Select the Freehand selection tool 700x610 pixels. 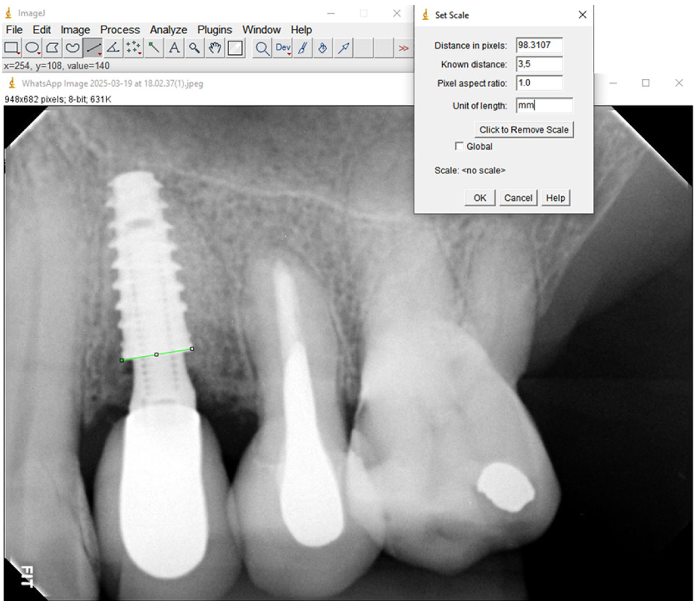[x=72, y=48]
